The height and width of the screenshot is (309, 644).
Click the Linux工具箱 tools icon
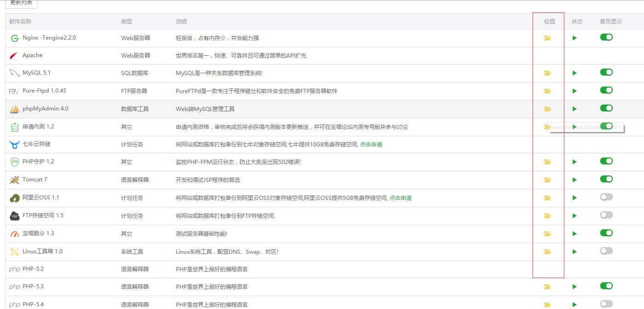(14, 252)
